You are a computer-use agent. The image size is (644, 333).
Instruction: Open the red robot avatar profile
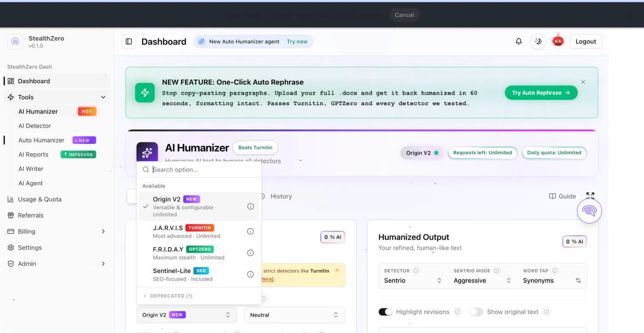click(x=558, y=41)
